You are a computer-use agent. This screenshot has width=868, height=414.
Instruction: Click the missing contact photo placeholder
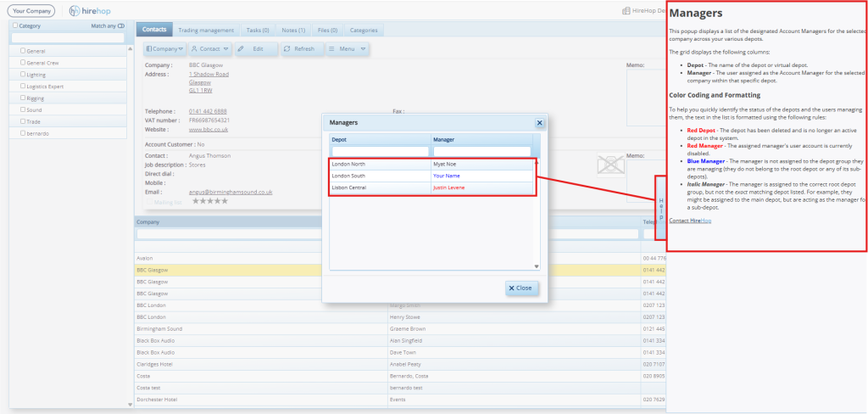[610, 165]
